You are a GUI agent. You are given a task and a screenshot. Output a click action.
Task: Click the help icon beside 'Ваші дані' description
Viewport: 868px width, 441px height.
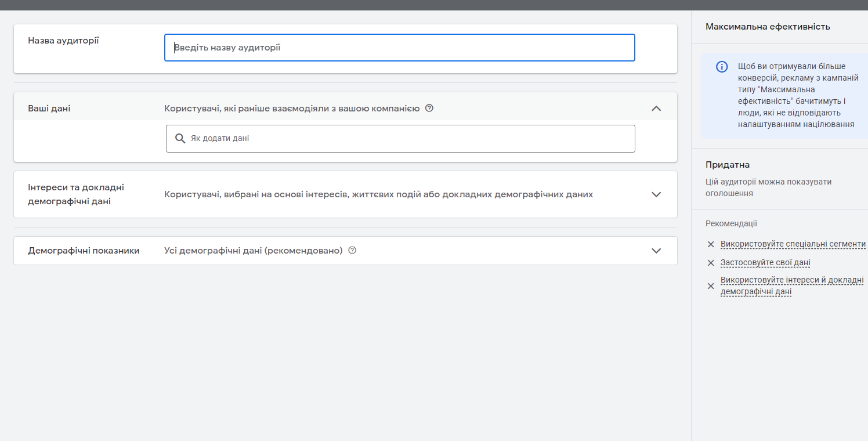[429, 108]
